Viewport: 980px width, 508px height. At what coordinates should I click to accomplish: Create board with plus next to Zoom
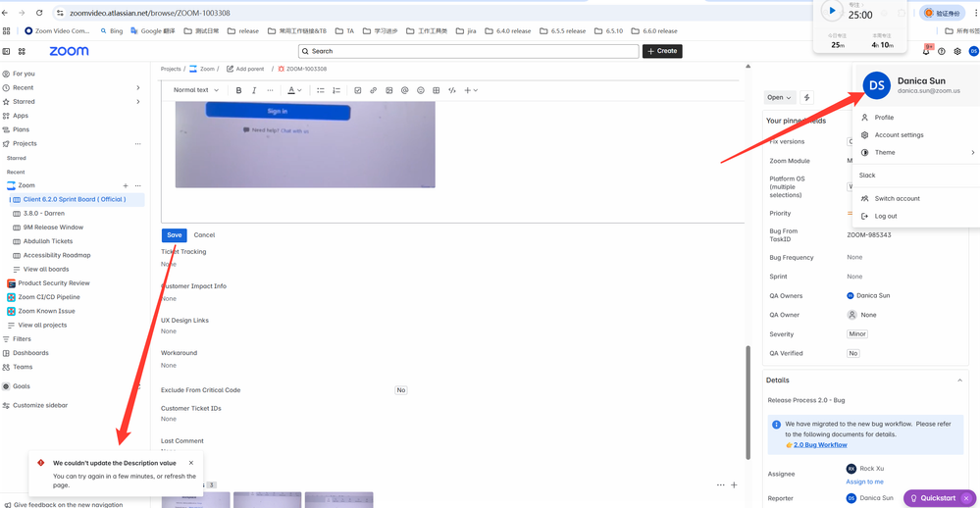pyautogui.click(x=126, y=185)
